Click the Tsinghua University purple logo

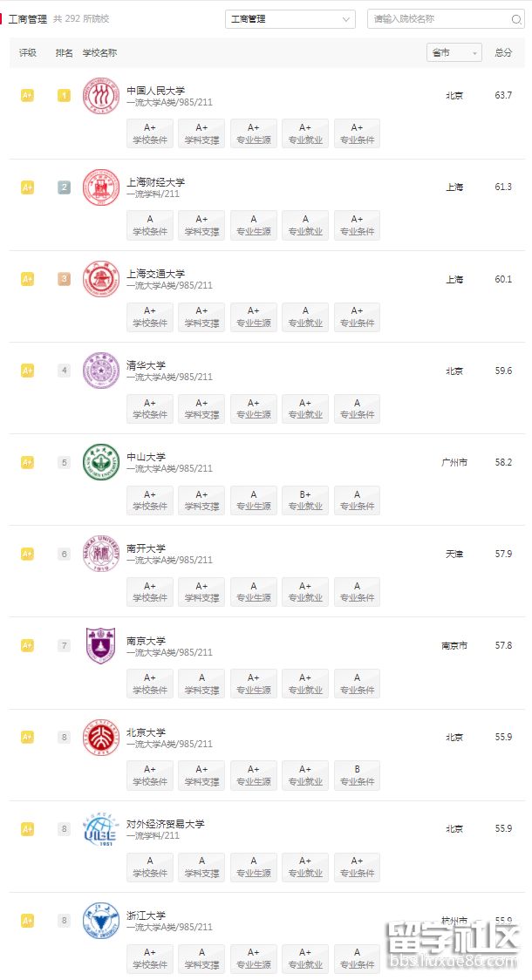point(100,371)
